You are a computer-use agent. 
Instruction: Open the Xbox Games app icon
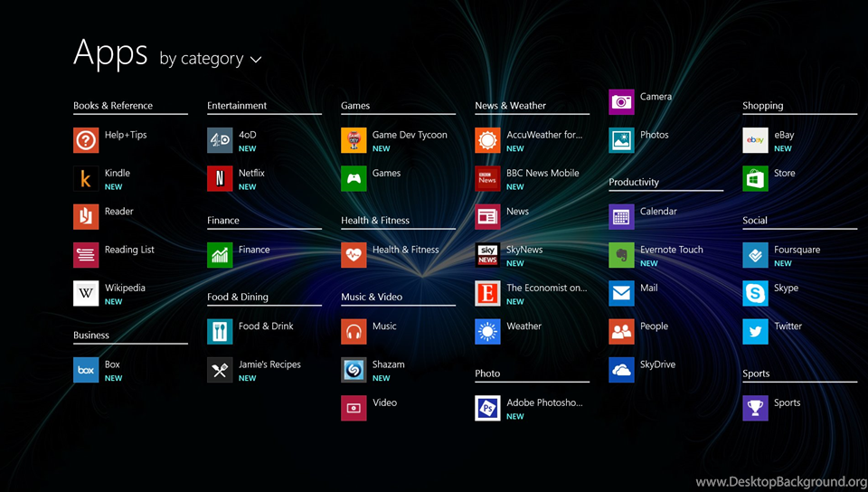pos(354,178)
